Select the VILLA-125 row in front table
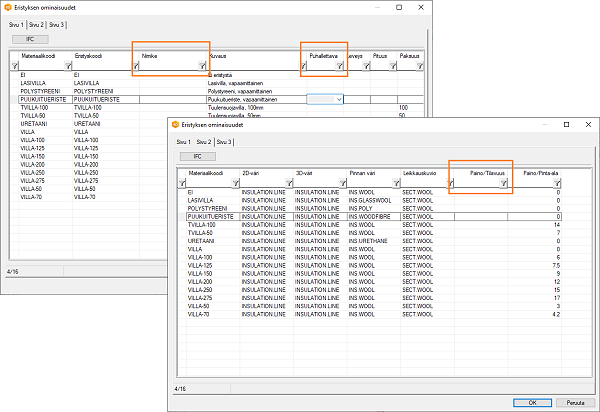The width and height of the screenshot is (600, 412). point(201,264)
